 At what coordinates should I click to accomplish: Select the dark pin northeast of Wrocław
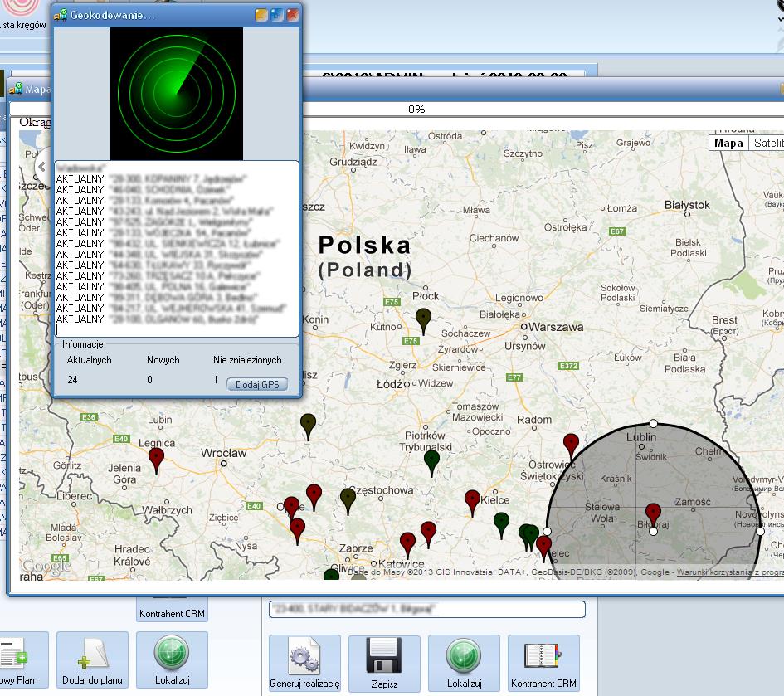(308, 426)
